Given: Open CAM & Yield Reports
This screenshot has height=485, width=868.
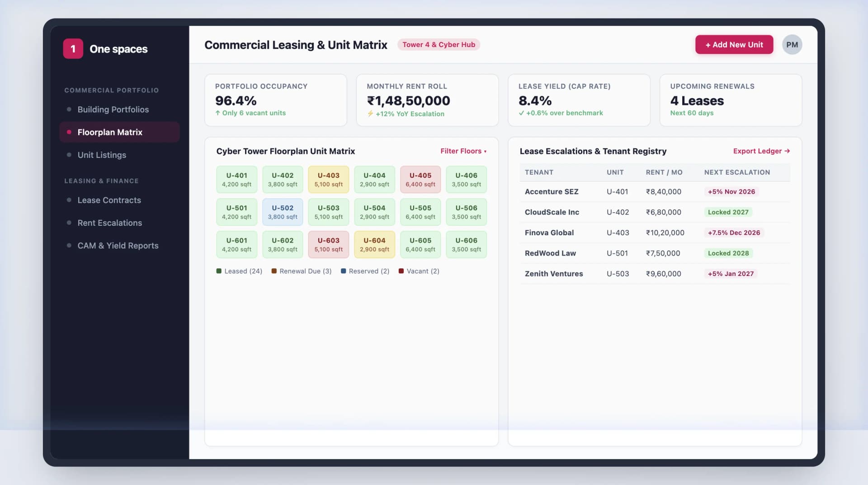Looking at the screenshot, I should 119,246.
